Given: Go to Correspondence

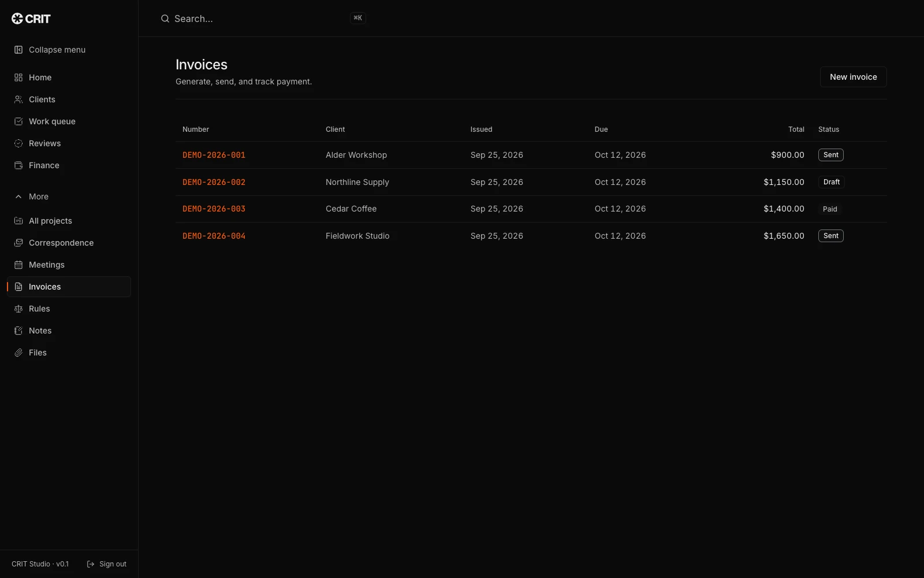Looking at the screenshot, I should [x=69, y=243].
